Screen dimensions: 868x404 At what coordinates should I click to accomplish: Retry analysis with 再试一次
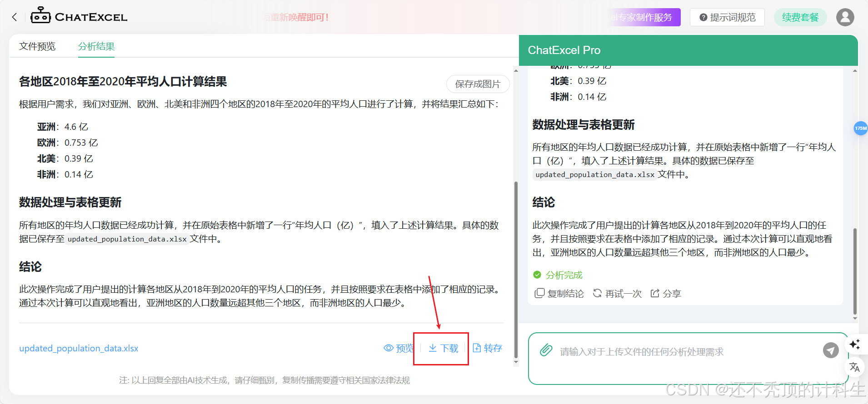pyautogui.click(x=617, y=294)
